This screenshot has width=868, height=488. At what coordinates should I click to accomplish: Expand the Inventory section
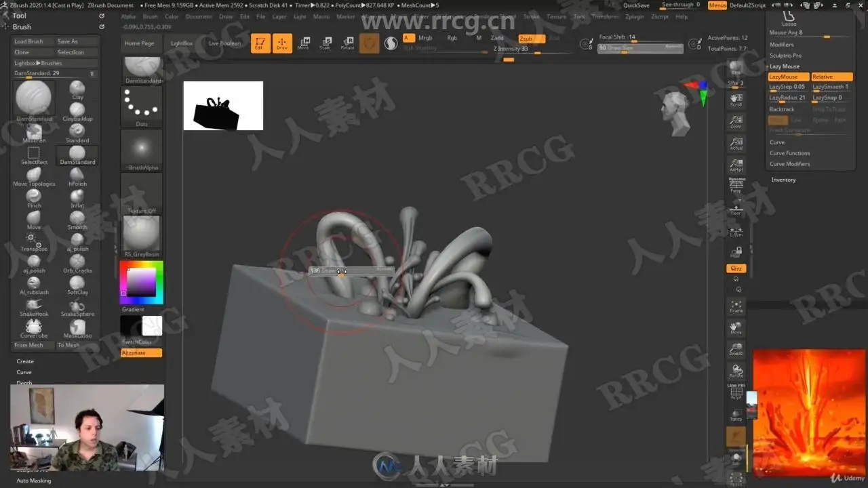click(783, 180)
